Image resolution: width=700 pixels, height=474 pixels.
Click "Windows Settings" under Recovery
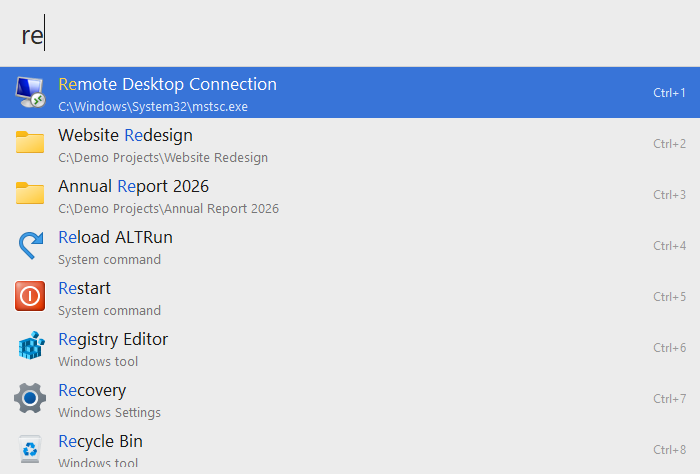(x=109, y=412)
